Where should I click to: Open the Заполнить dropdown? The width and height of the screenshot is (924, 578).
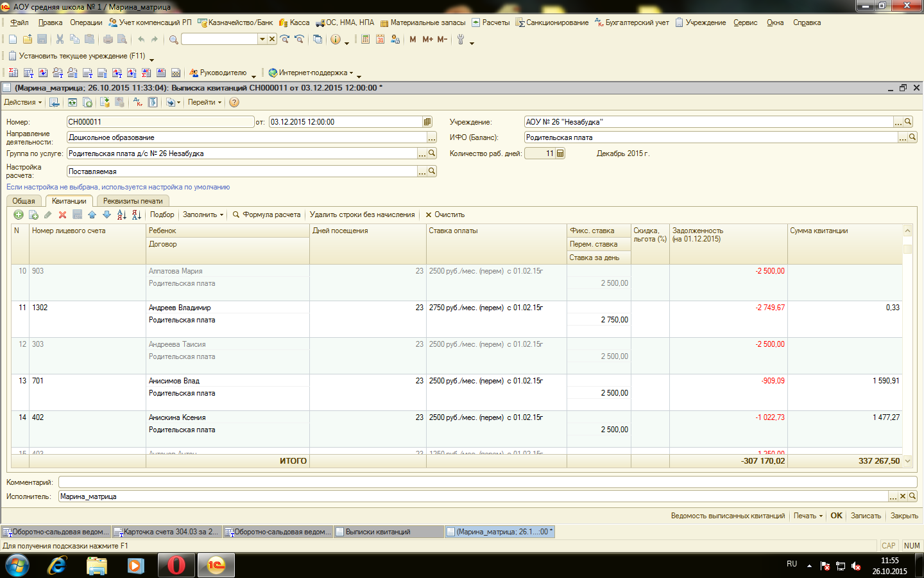pyautogui.click(x=203, y=215)
